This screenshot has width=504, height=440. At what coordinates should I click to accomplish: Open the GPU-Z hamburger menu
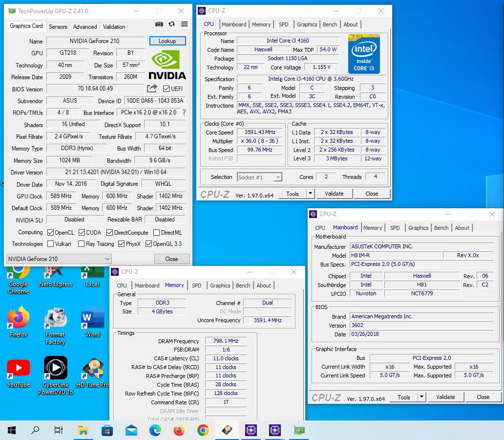[x=184, y=24]
